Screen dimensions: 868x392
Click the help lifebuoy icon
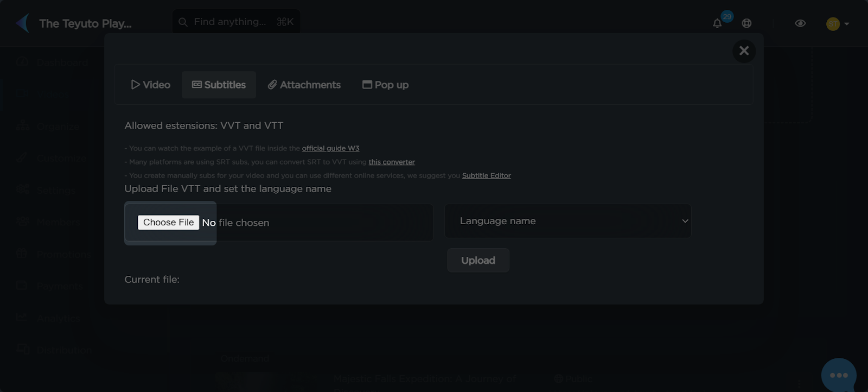[x=746, y=23]
